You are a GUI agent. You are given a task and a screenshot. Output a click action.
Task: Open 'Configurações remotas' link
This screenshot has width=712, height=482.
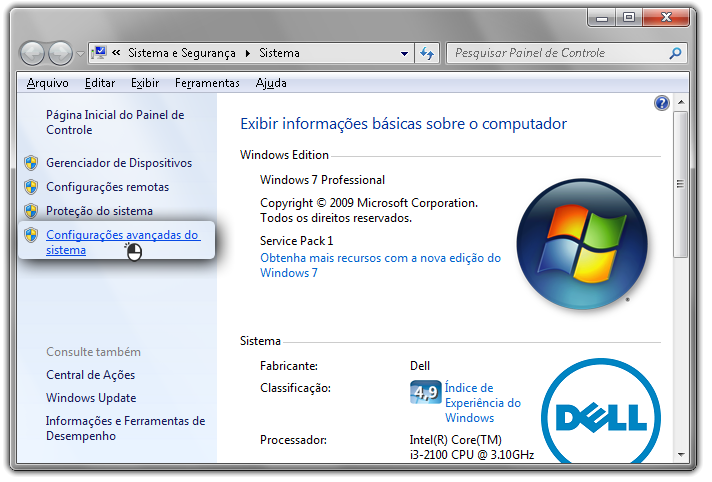coord(107,187)
